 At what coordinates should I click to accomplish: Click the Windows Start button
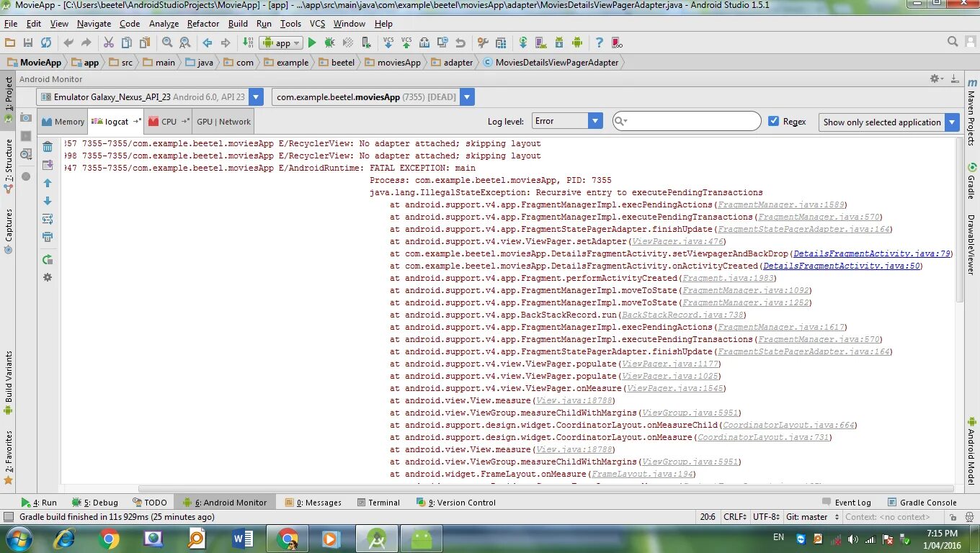[19, 538]
